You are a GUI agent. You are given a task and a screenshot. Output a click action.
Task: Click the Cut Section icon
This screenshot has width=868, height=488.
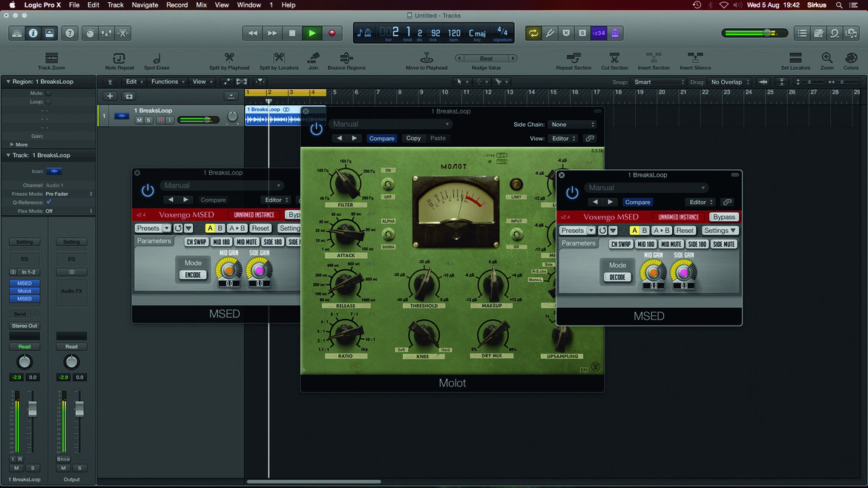click(x=614, y=58)
